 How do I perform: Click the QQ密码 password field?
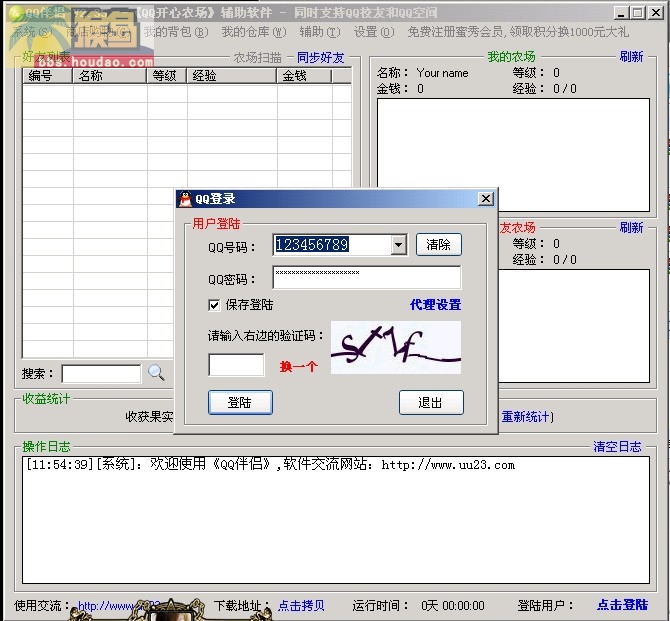pyautogui.click(x=367, y=277)
